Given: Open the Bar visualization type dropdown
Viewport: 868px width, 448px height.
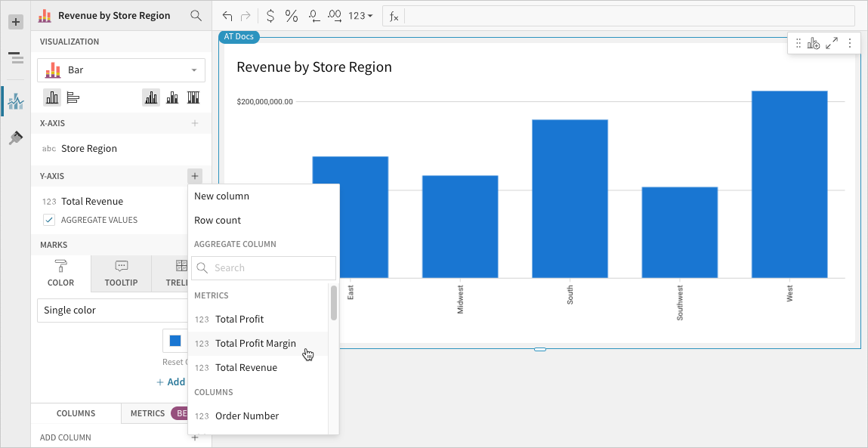Looking at the screenshot, I should click(121, 70).
